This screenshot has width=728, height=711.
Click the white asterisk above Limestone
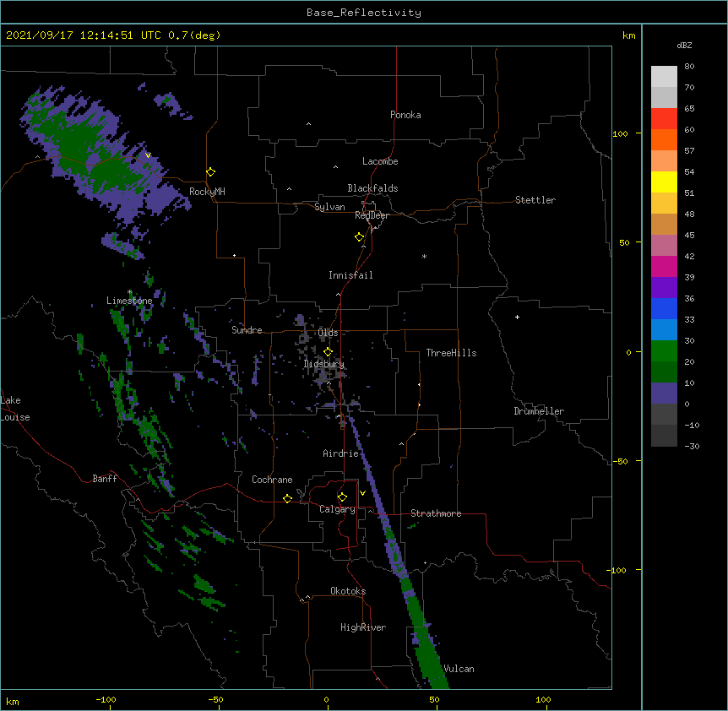click(130, 292)
